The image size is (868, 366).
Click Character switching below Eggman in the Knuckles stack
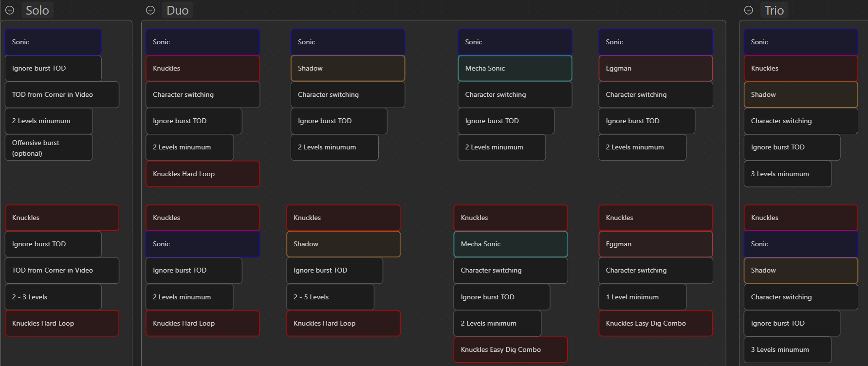[x=656, y=270]
